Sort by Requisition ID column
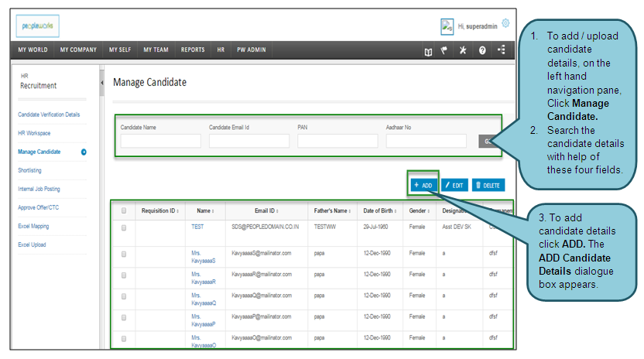Viewport: 644px width, 359px height. coord(160,210)
